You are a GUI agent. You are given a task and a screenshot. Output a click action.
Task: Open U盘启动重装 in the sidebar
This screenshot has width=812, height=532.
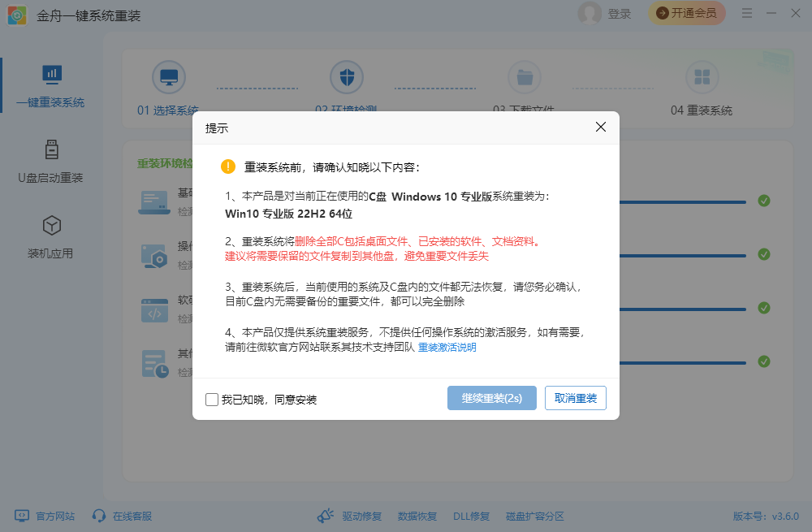pyautogui.click(x=50, y=162)
